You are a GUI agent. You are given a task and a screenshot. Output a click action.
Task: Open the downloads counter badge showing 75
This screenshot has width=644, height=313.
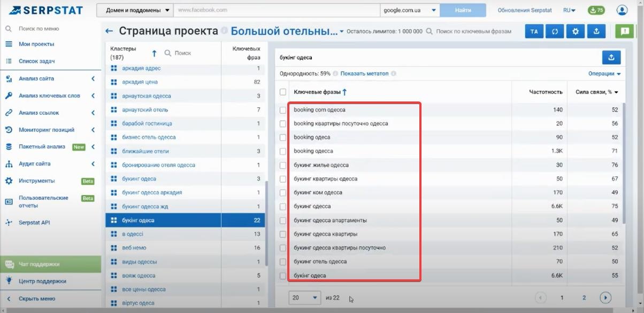coord(596,10)
